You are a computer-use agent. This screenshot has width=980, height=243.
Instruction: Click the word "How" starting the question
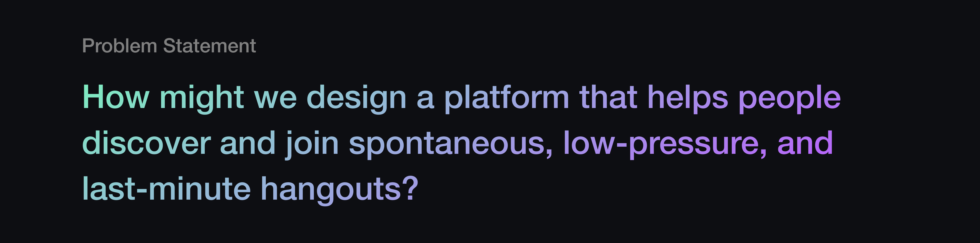pos(116,98)
